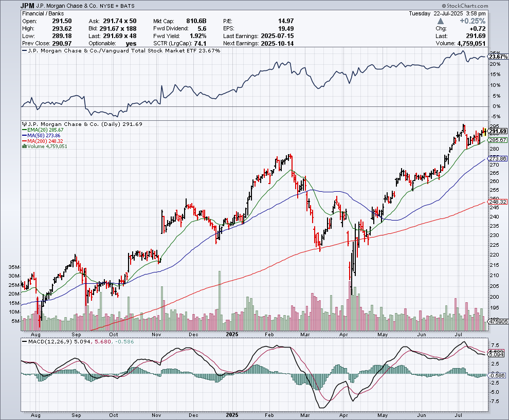Viewport: 509px width, 420px height.
Task: Click the 475905 volume tag on right axis
Action: click(x=498, y=322)
